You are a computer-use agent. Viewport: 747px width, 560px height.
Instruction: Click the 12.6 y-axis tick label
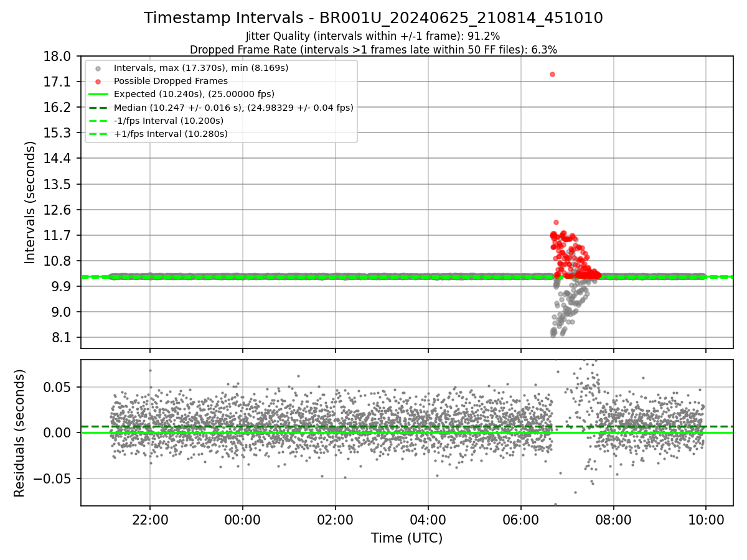pyautogui.click(x=59, y=210)
